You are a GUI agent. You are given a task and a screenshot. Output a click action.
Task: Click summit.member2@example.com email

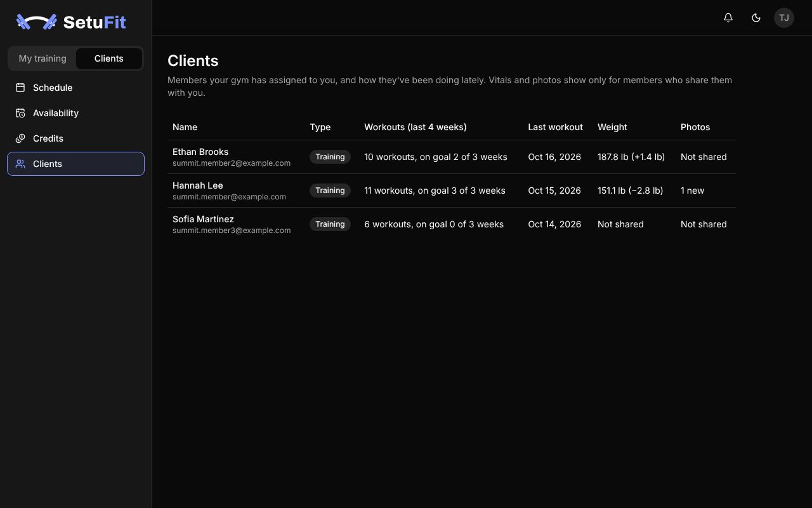pyautogui.click(x=232, y=163)
